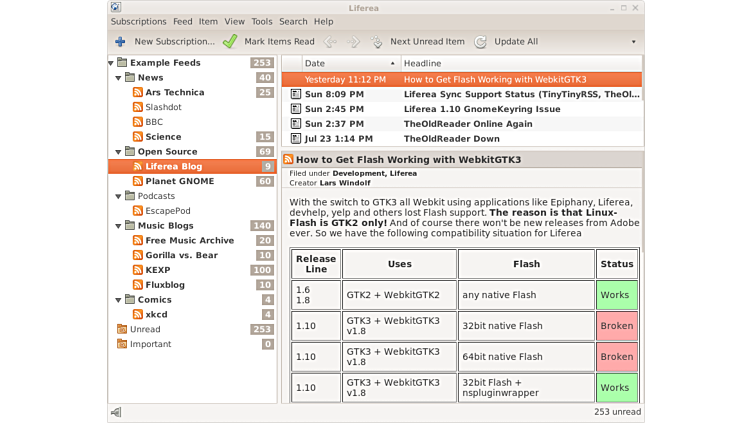The image size is (752, 423).
Task: Click the Unread folder icon in sidebar
Action: click(122, 329)
